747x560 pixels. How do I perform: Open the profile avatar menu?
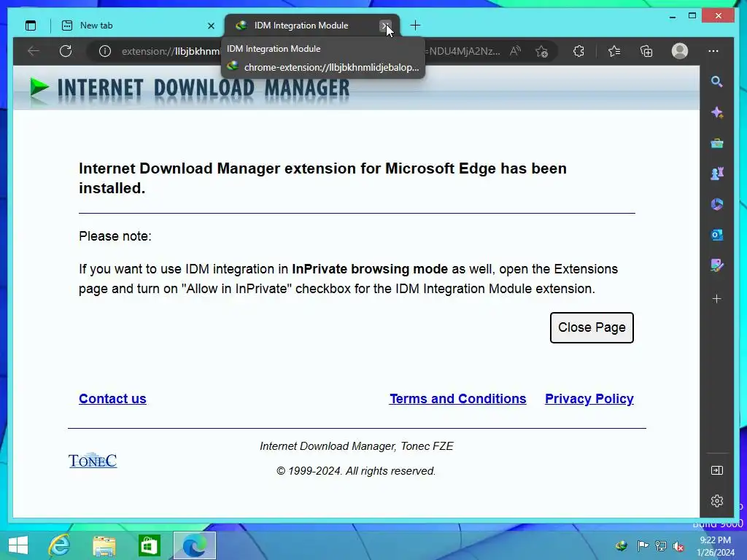(680, 51)
